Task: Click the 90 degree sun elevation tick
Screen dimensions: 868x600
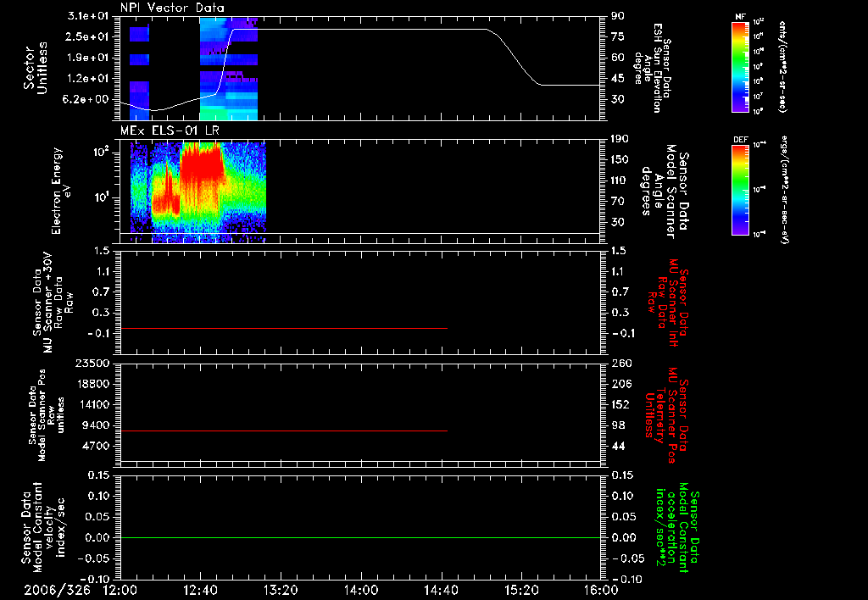Action: tap(618, 16)
